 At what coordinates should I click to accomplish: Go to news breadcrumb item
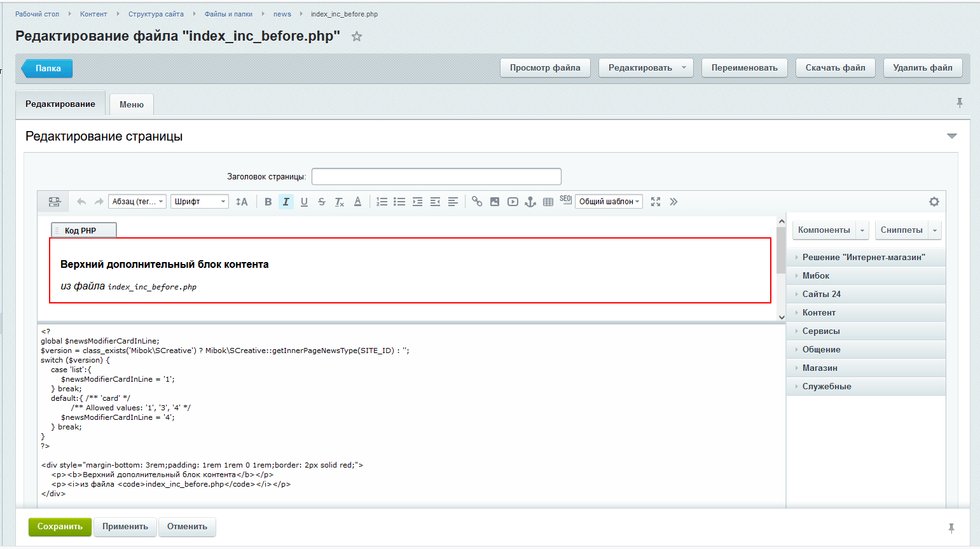coord(282,14)
